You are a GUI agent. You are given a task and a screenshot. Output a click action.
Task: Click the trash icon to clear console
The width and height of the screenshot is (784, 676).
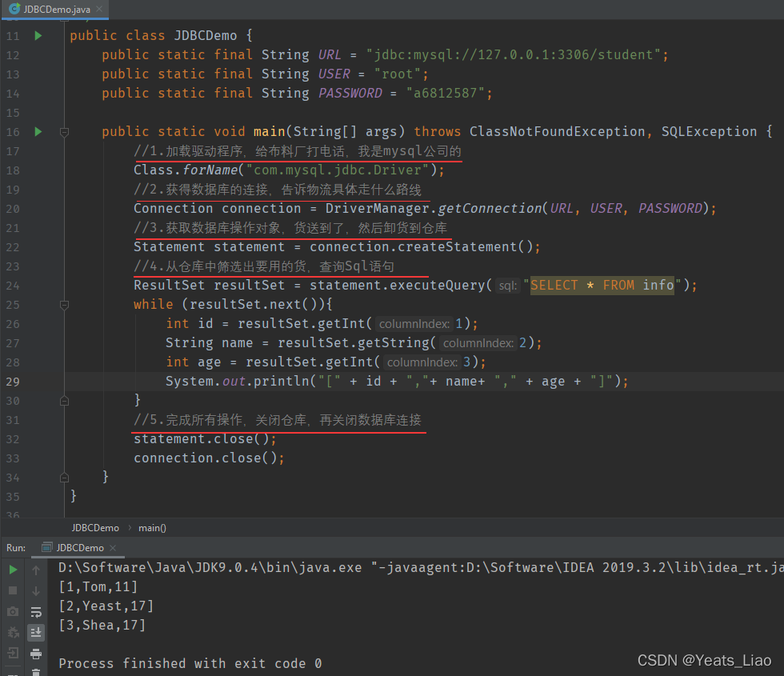coord(36,672)
